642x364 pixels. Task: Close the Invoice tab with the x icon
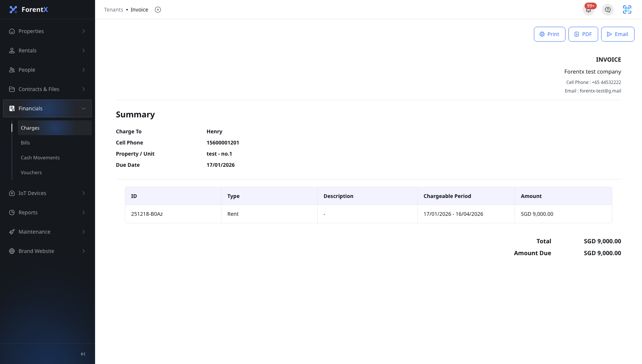click(x=158, y=10)
